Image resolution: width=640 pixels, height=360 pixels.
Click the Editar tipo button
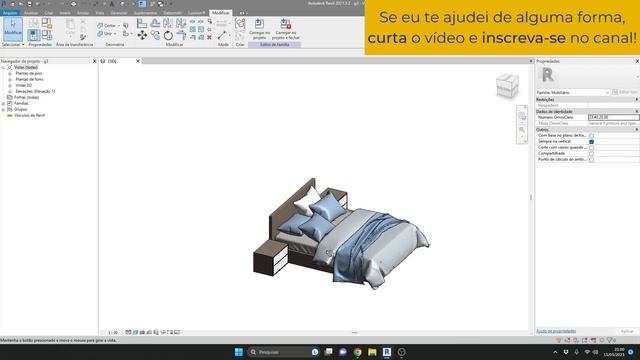coord(624,92)
